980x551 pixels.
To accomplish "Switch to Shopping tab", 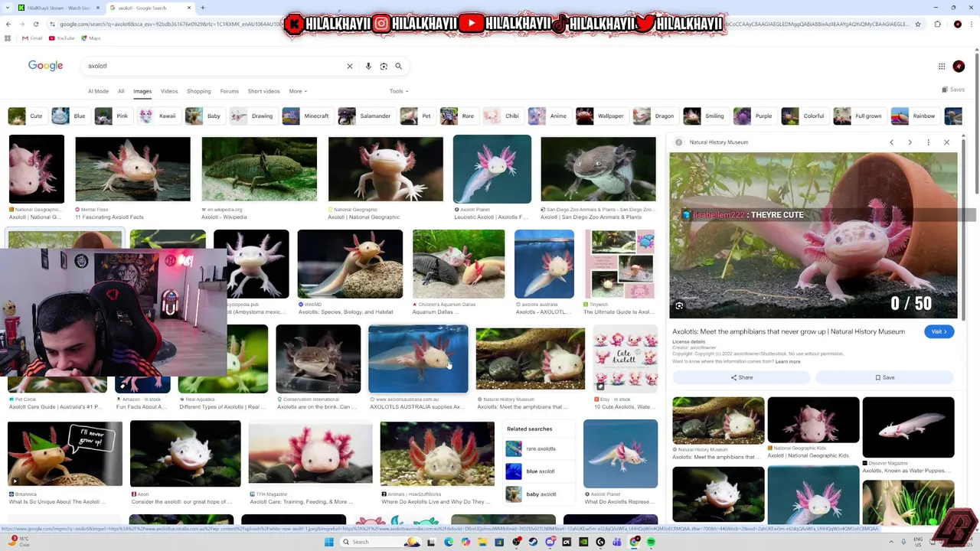I will (x=198, y=91).
